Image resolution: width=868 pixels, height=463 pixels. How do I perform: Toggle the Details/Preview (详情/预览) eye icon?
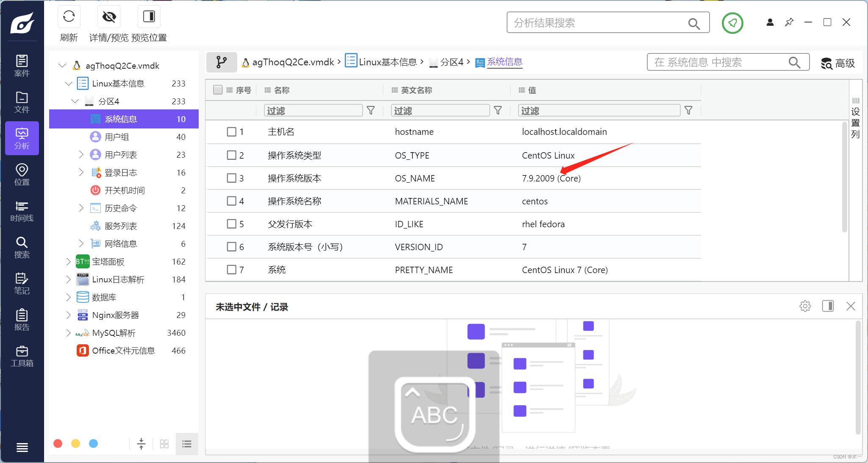[109, 17]
